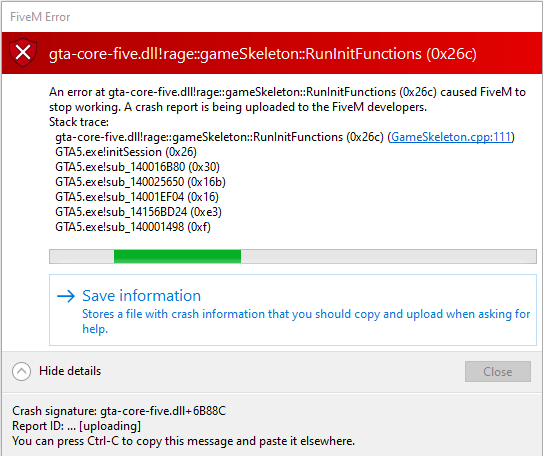The height and width of the screenshot is (456, 543).
Task: Click the green segment of the progress bar
Action: [177, 257]
